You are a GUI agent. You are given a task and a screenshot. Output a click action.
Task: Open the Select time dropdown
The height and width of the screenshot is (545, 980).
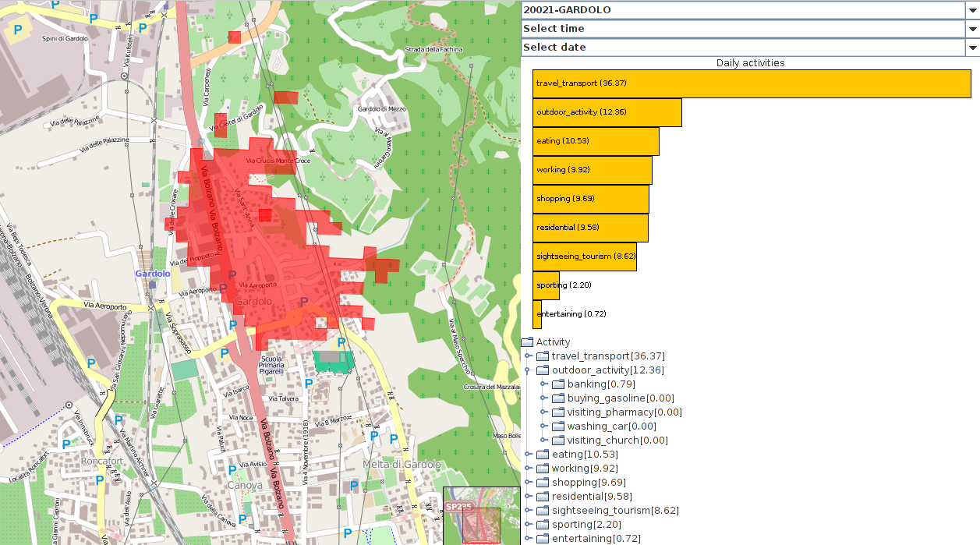(972, 29)
